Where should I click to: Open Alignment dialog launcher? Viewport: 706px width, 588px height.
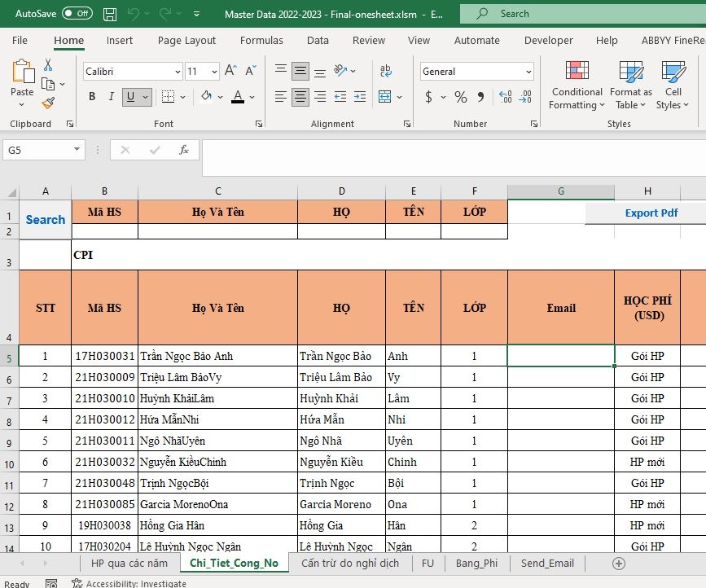click(407, 124)
